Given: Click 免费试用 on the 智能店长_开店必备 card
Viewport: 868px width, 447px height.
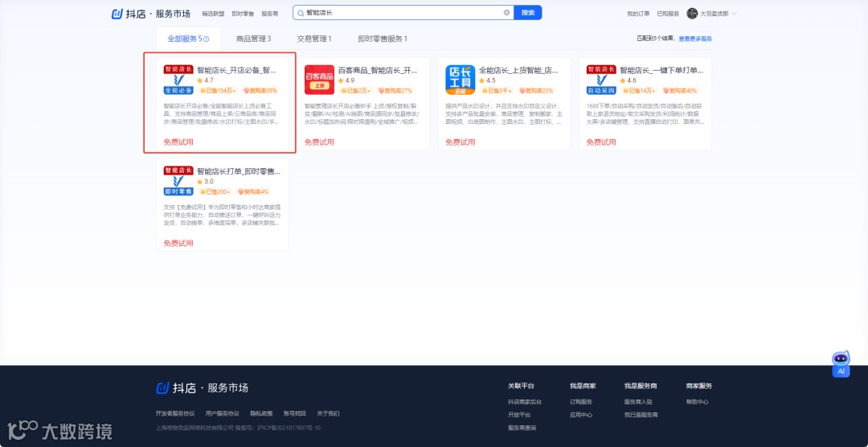Looking at the screenshot, I should [178, 141].
